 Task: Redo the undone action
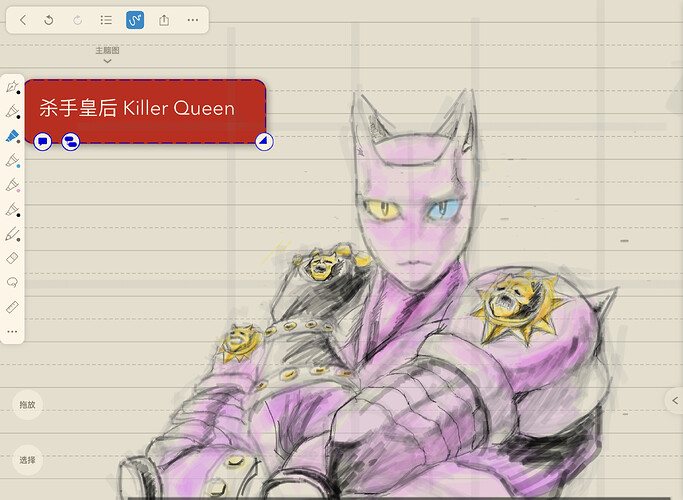(x=78, y=20)
